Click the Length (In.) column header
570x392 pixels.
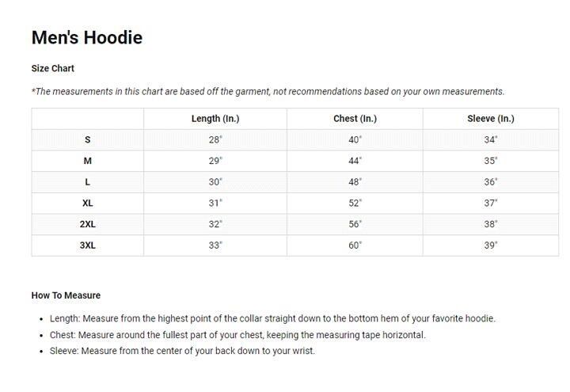click(215, 119)
